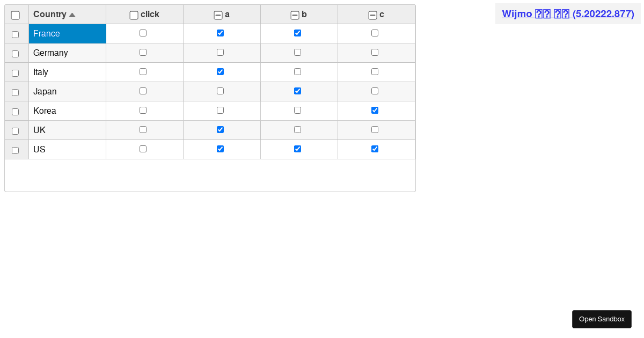
Task: Uncheck column a checkbox for France
Action: pos(221,33)
